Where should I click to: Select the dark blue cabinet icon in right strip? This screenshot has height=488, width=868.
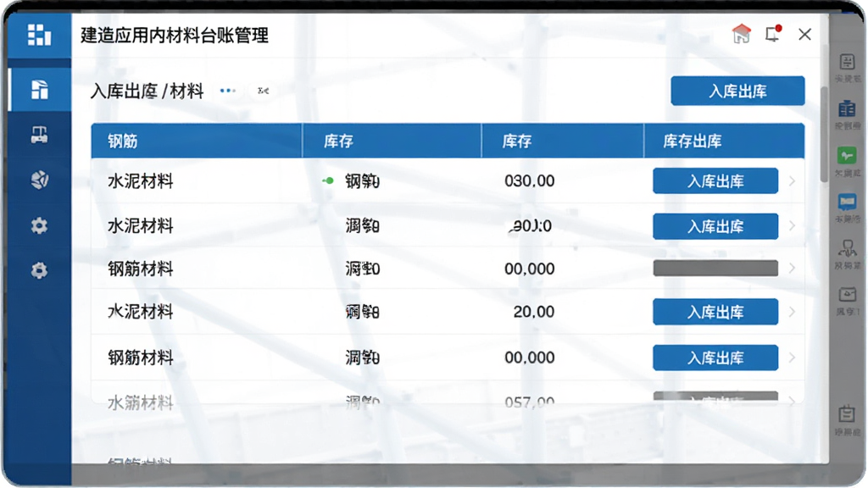[847, 108]
